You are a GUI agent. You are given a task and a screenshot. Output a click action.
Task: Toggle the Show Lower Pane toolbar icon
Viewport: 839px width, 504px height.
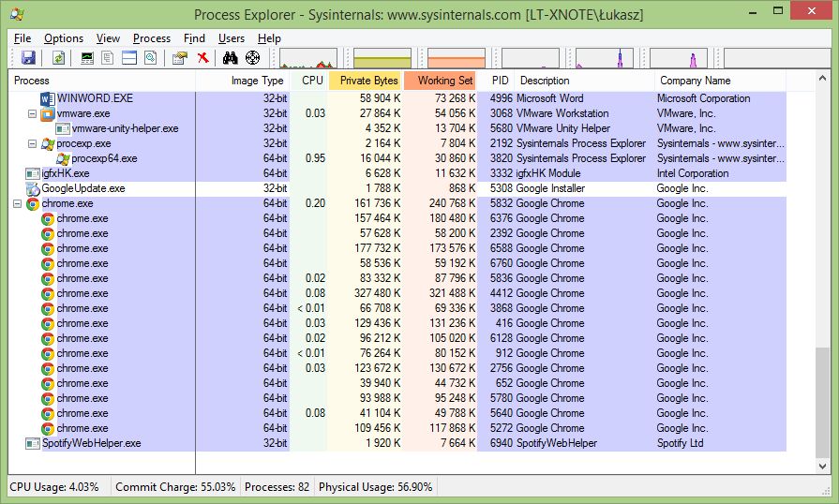[x=129, y=58]
